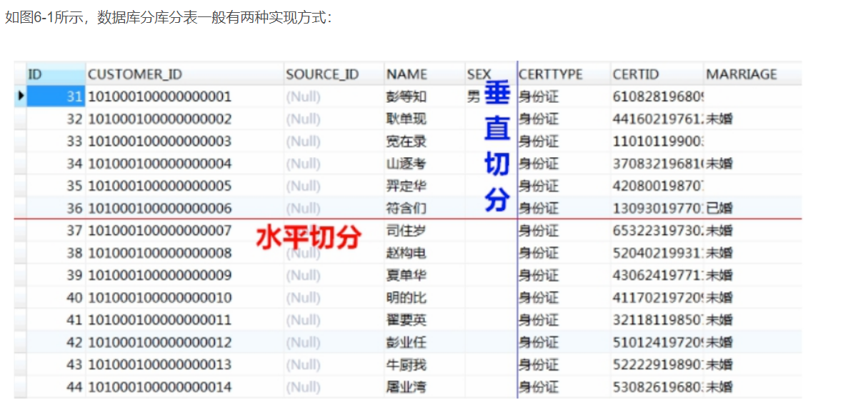Click the CERTID cell starting 42080019870
Viewport: 868px width, 405px height.
(658, 186)
